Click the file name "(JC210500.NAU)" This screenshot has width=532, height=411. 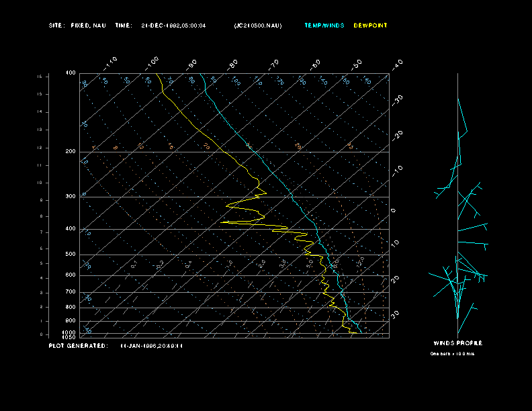(x=258, y=26)
